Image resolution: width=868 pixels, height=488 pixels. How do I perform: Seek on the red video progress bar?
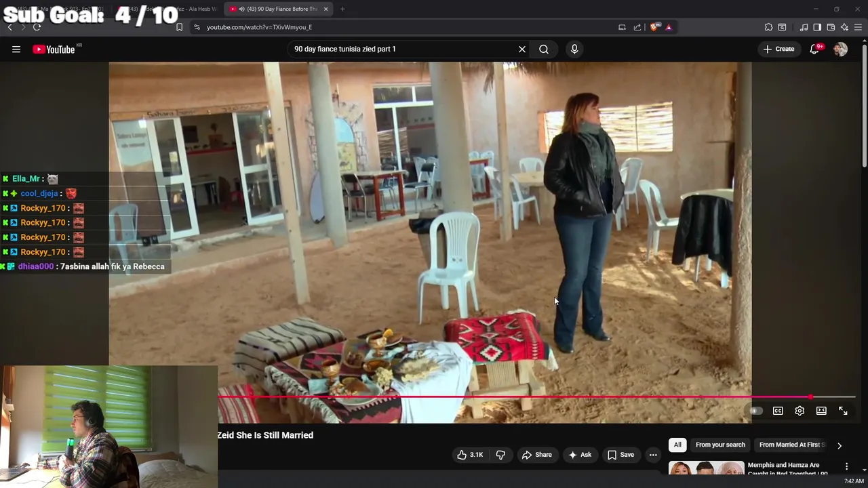tap(536, 396)
